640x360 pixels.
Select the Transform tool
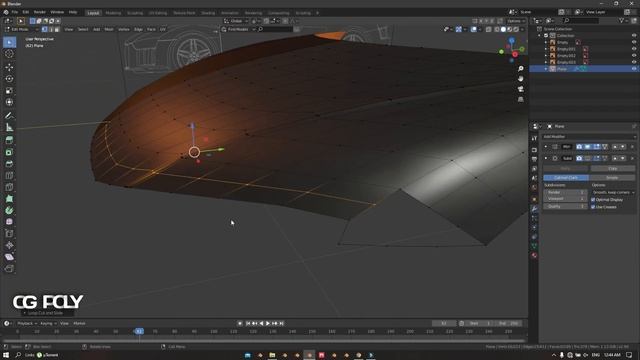click(x=9, y=102)
